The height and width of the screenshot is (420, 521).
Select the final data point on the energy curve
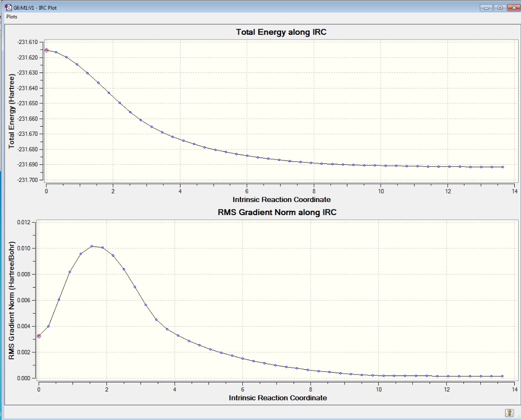503,167
